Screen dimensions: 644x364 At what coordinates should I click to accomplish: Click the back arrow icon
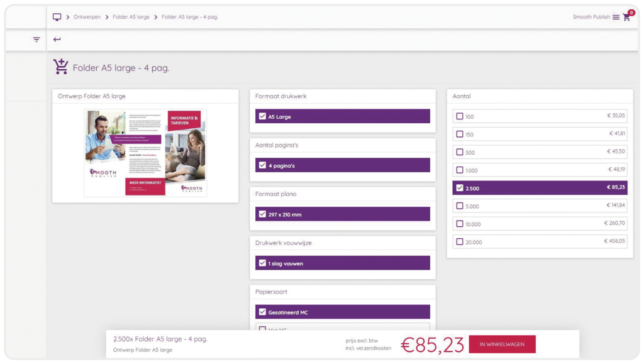pyautogui.click(x=57, y=40)
